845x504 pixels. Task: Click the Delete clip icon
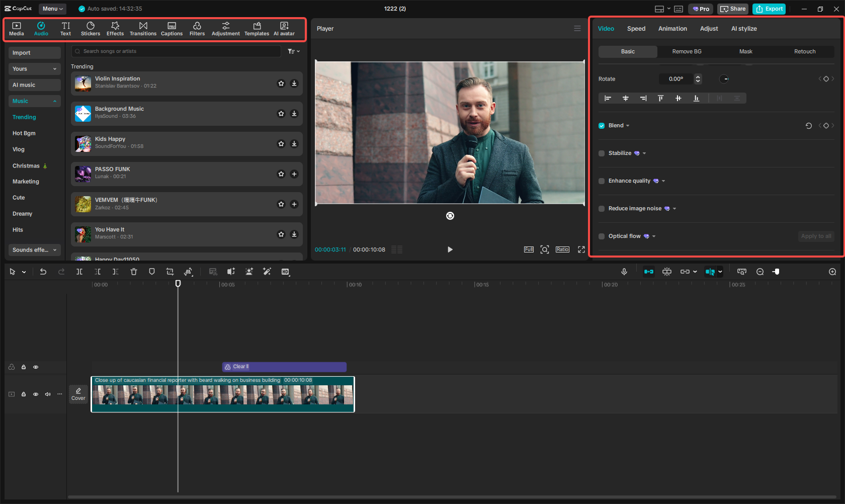(x=134, y=272)
